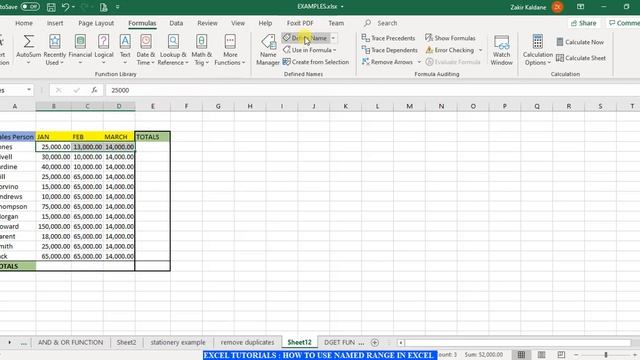
Task: Select the TOTALS header cell in column E
Action: point(152,137)
